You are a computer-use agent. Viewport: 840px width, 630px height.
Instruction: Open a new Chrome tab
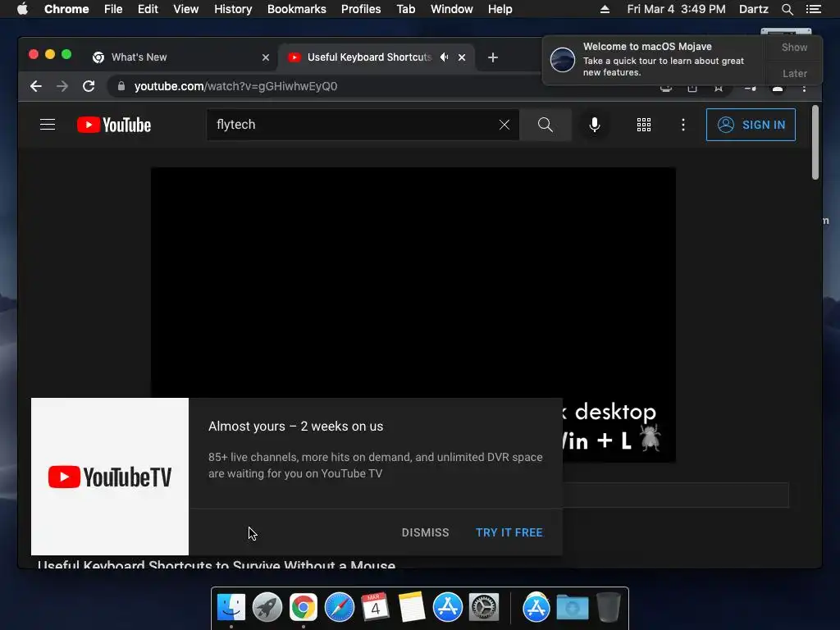493,57
